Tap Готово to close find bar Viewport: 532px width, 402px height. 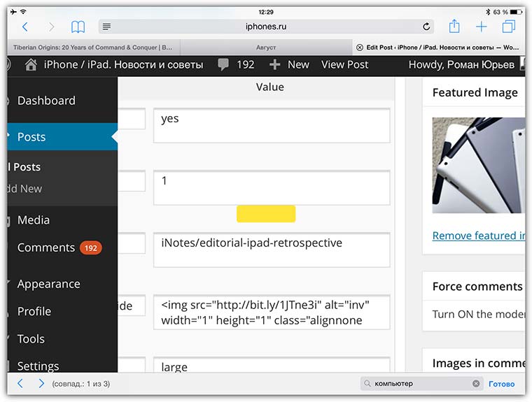[x=501, y=384]
